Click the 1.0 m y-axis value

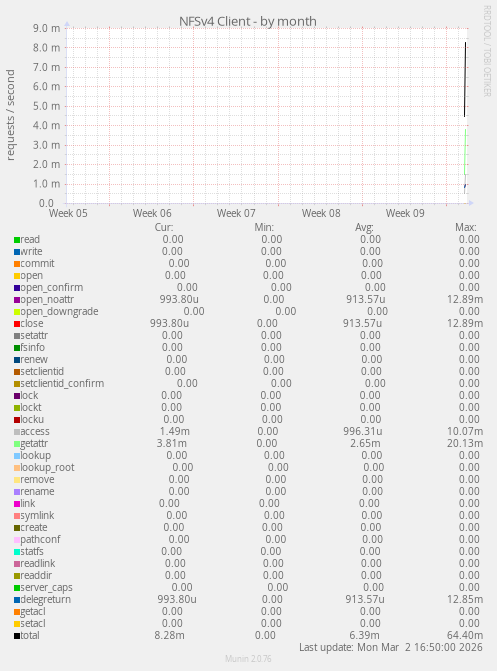pos(46,184)
